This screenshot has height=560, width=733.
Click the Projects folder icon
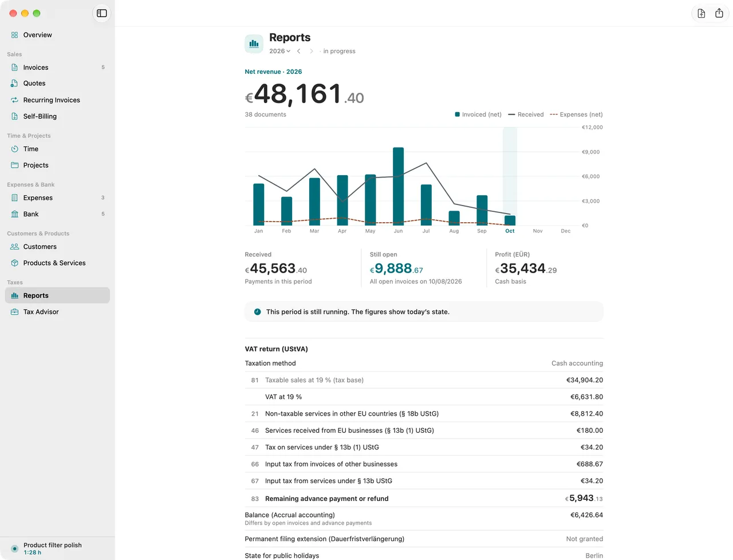15,165
